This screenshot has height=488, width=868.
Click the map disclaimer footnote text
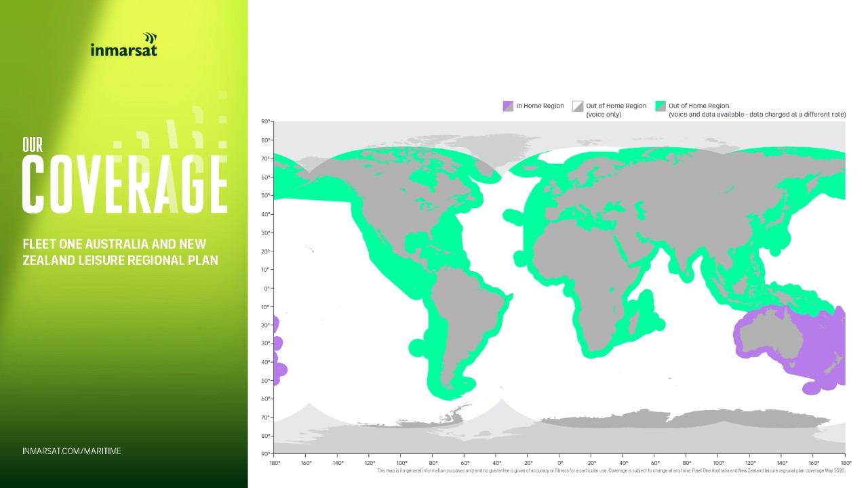click(x=611, y=470)
